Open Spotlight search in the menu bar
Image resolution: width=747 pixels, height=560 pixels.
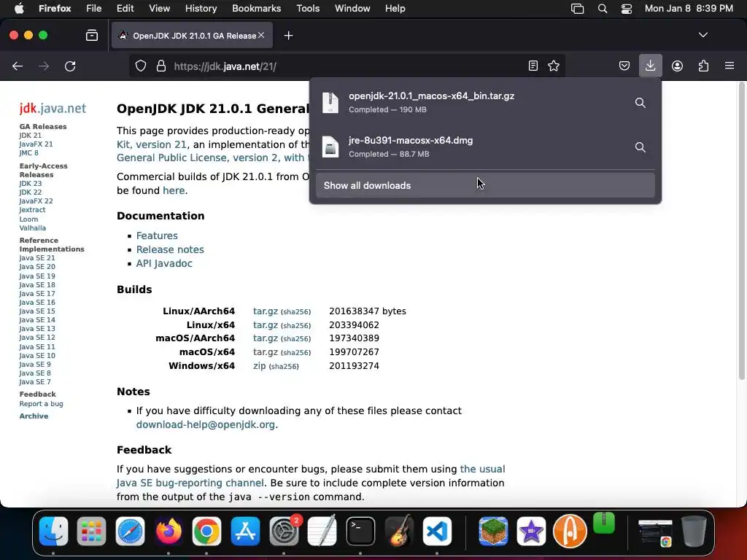coord(602,9)
